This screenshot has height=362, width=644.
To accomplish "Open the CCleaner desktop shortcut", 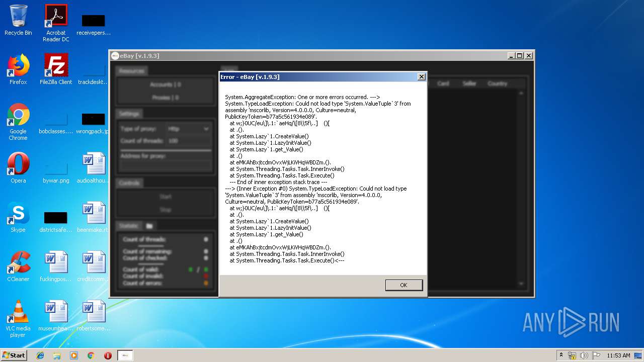I will click(x=18, y=266).
